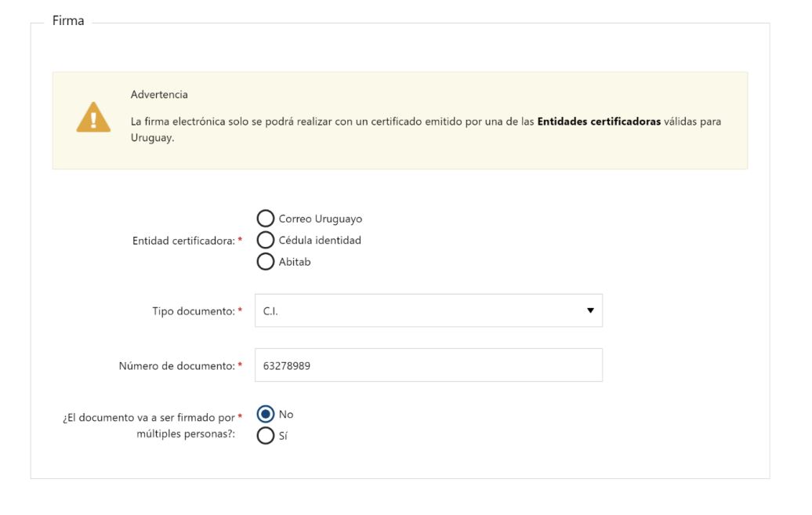
Task: Click the Cédula identidad option label
Action: point(320,241)
